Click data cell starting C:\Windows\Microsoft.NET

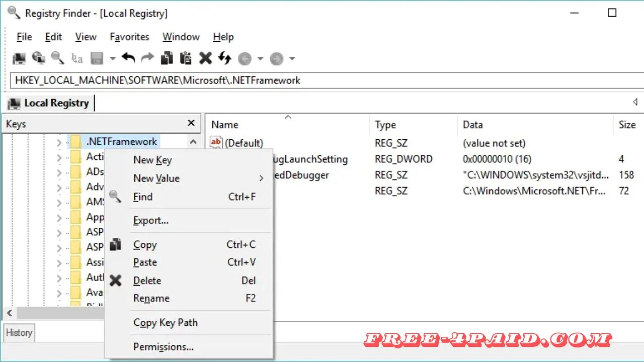pos(534,191)
